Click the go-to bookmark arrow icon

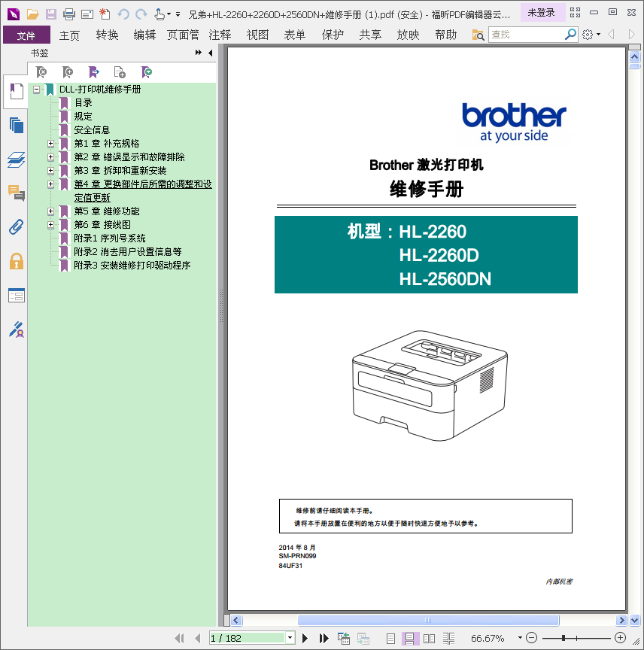94,72
